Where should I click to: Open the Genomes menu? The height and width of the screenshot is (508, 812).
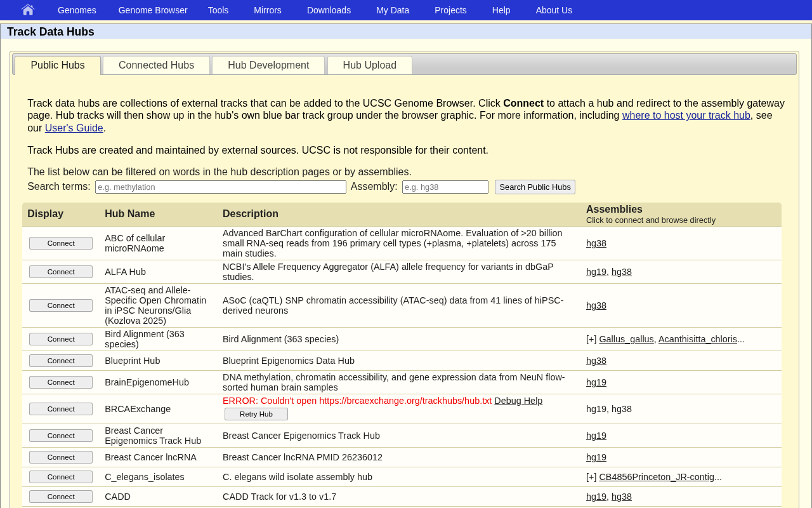pyautogui.click(x=77, y=10)
